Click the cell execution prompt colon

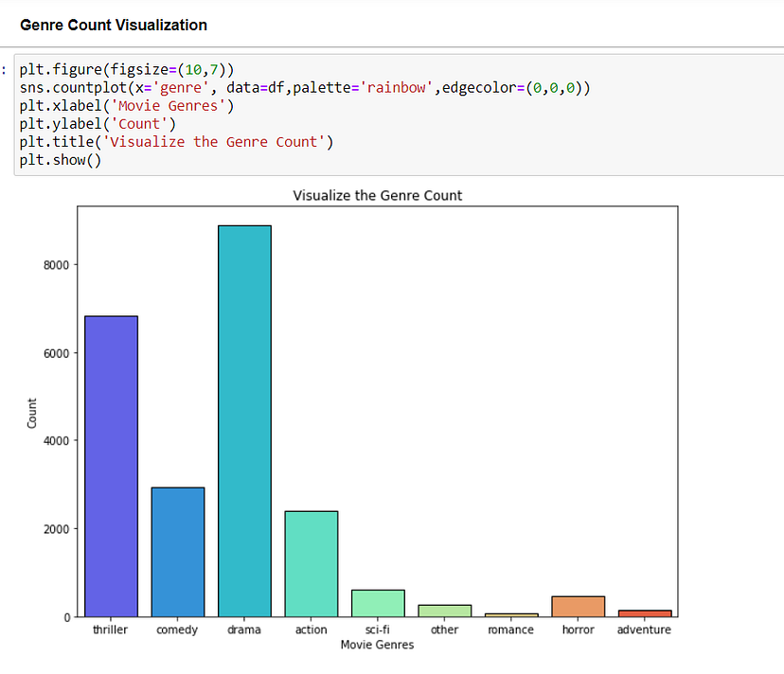(x=4, y=69)
